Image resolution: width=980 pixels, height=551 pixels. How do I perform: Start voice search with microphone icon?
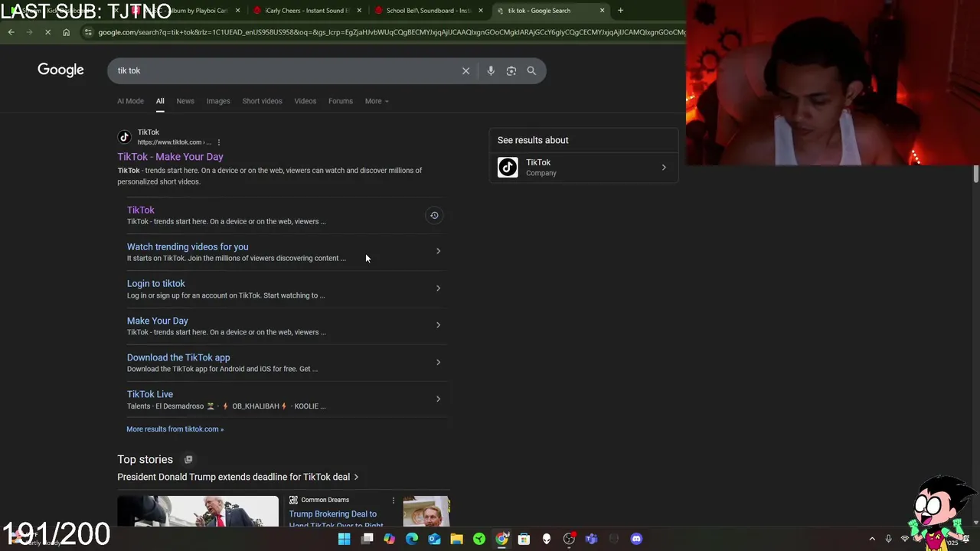click(x=491, y=70)
